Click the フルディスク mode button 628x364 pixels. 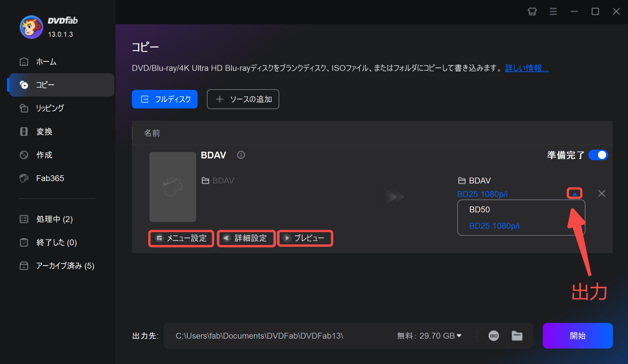(165, 99)
